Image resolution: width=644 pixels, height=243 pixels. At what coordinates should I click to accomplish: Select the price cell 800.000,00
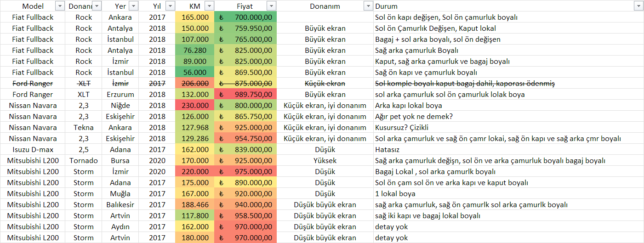pyautogui.click(x=245, y=105)
